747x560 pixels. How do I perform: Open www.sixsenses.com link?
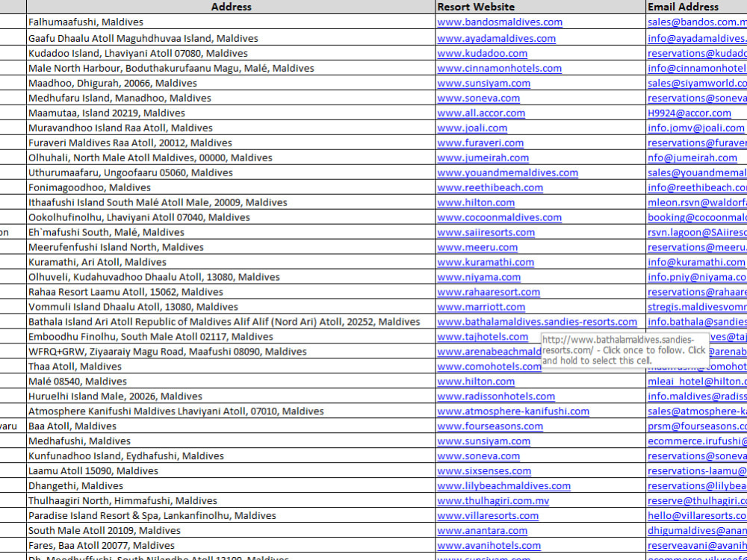click(x=484, y=471)
